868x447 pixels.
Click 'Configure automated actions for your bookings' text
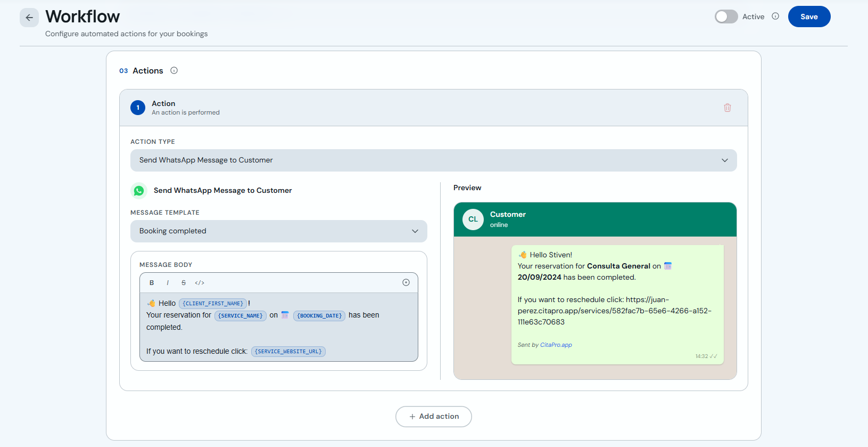[127, 34]
